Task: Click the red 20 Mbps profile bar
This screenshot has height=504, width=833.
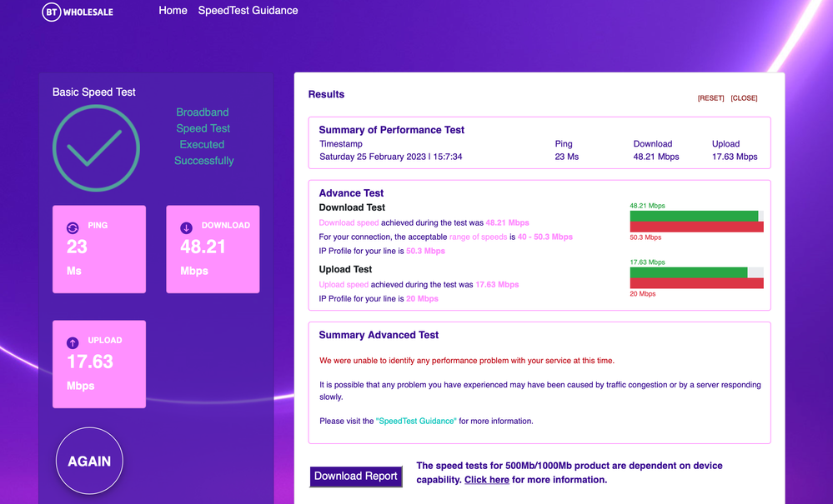Action: click(x=696, y=283)
